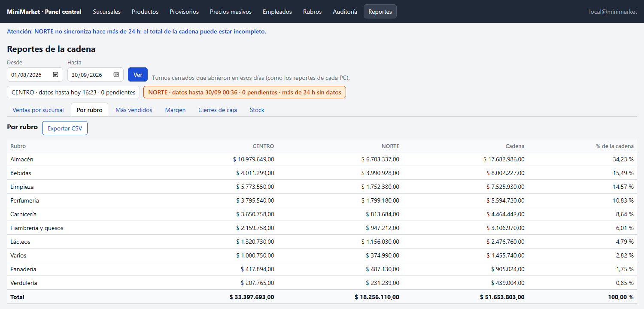
Task: Click Panadería NORTE value $ 487.130,00
Action: pos(383,269)
